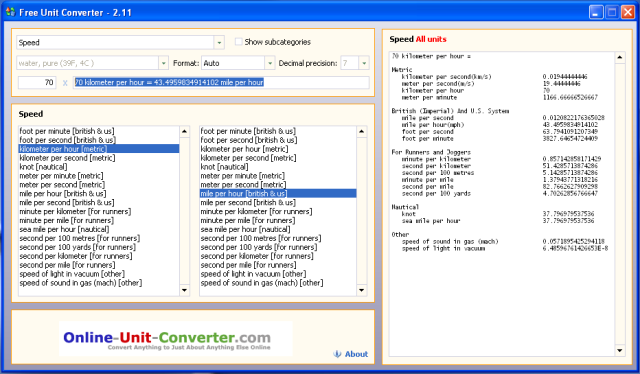Click the value input field showing 70
This screenshot has height=374, width=640.
(x=37, y=82)
